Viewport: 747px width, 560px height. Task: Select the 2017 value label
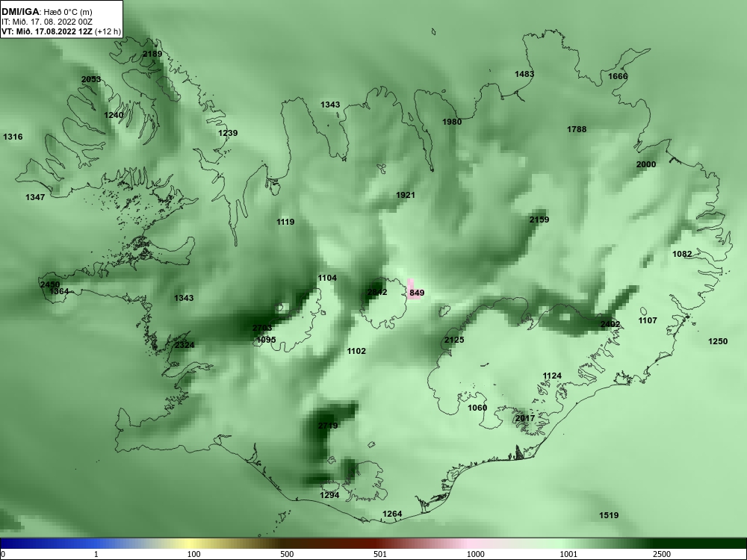pyautogui.click(x=525, y=418)
